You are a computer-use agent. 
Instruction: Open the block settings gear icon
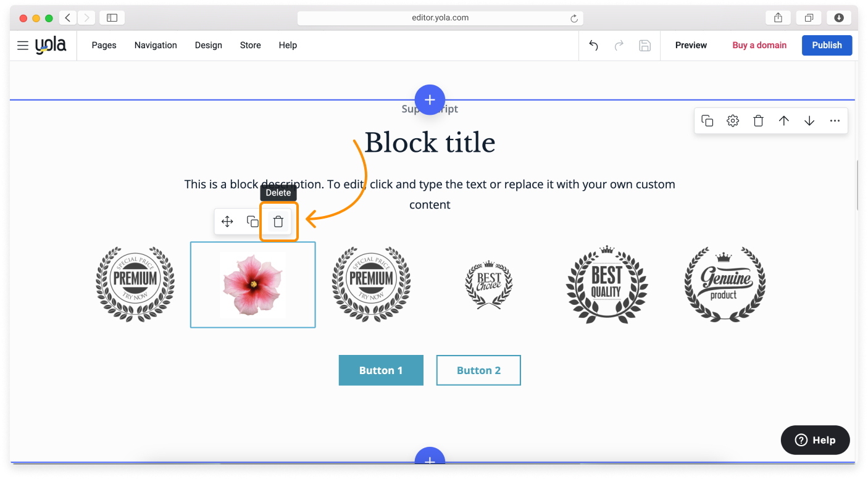(x=733, y=120)
